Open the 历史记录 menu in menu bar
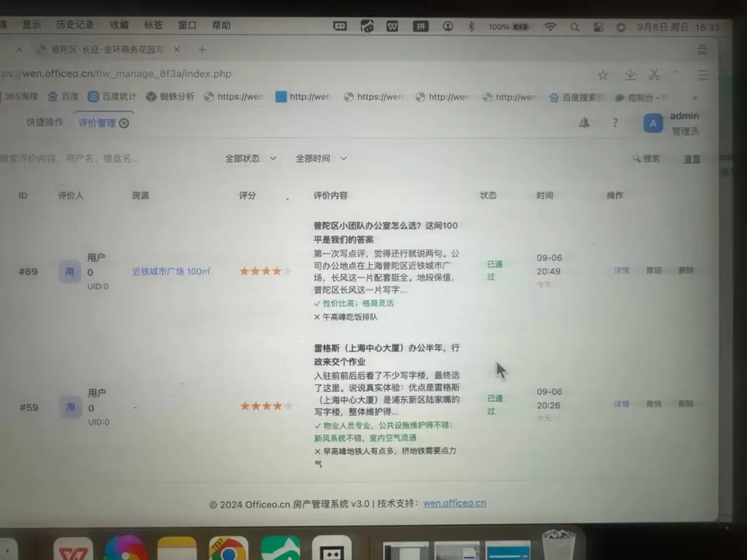 coord(75,25)
